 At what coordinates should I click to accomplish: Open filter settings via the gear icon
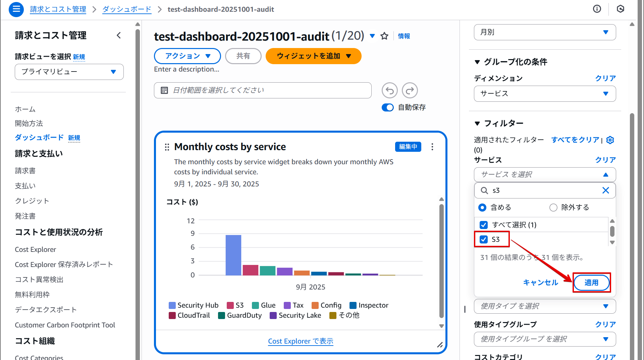(610, 140)
